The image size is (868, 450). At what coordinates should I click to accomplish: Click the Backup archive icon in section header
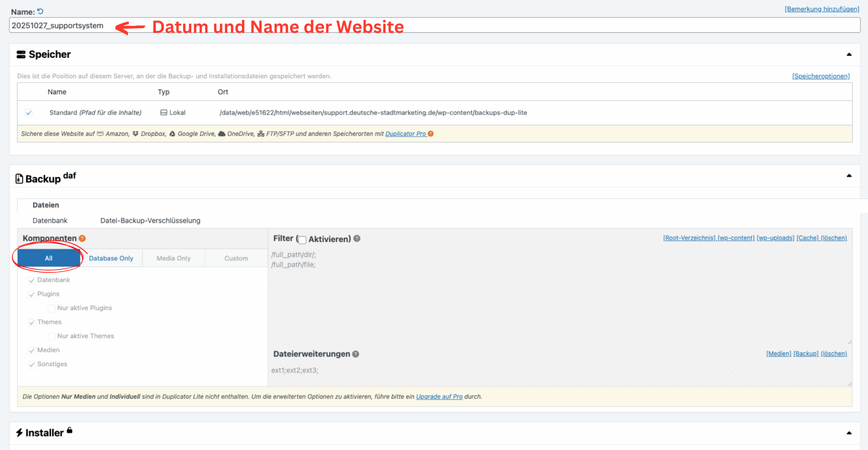click(x=19, y=178)
